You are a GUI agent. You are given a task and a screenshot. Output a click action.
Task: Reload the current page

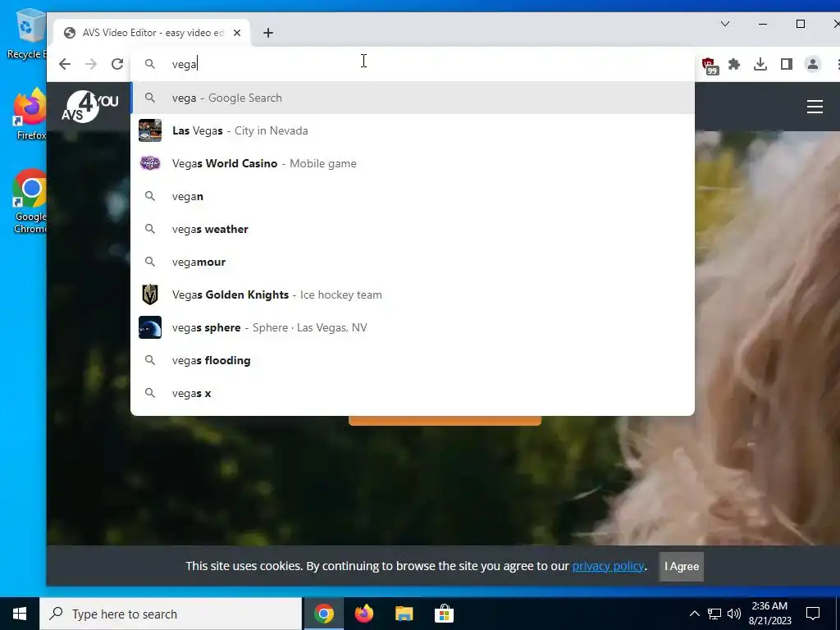[x=117, y=64]
